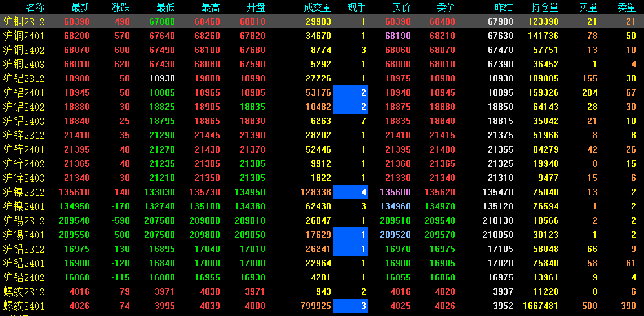644x316 pixels.
Task: Click the bid price 134960
Action: coord(396,206)
